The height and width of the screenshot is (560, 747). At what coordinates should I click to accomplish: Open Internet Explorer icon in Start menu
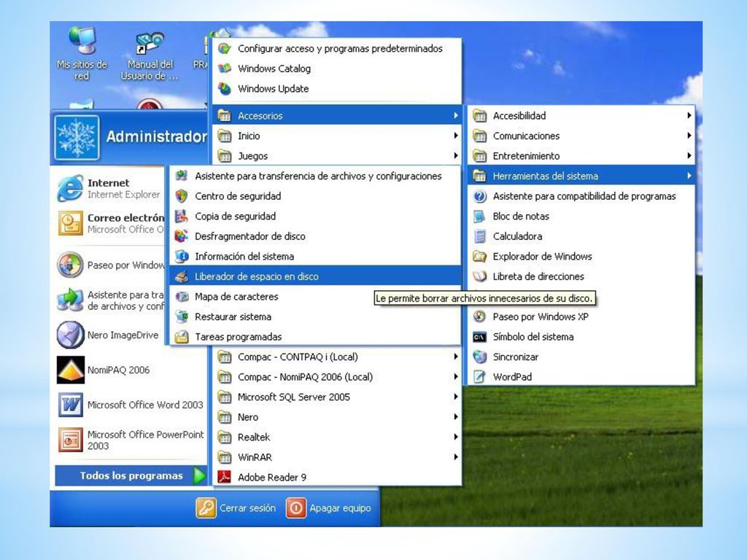coord(70,188)
